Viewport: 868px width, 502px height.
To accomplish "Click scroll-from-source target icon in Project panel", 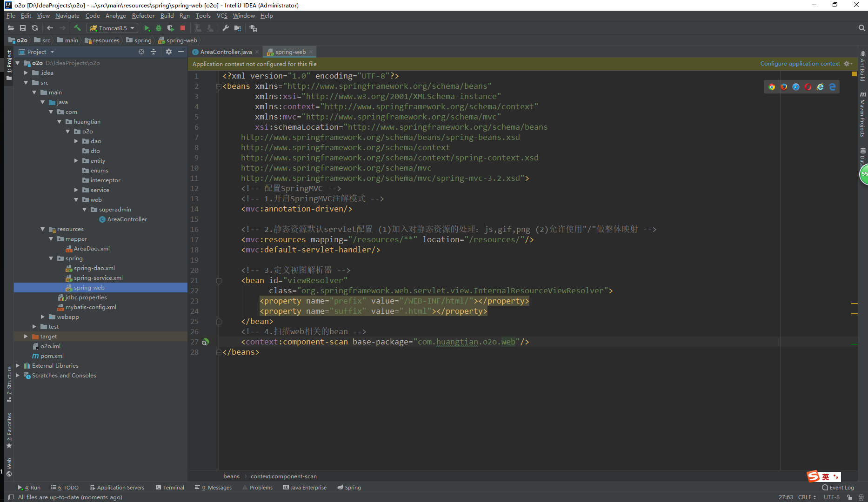I will (x=141, y=52).
